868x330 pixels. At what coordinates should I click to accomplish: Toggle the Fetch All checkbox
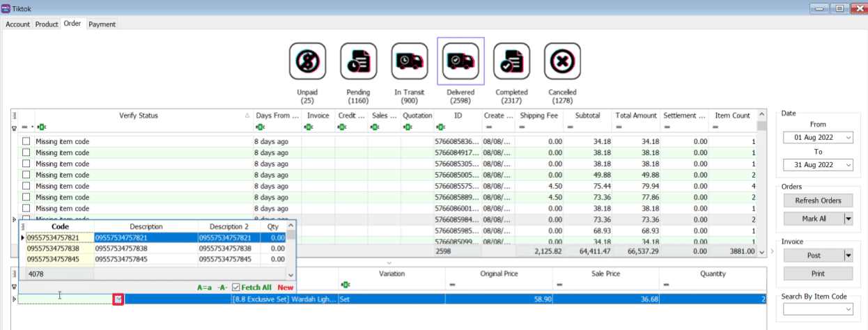236,288
